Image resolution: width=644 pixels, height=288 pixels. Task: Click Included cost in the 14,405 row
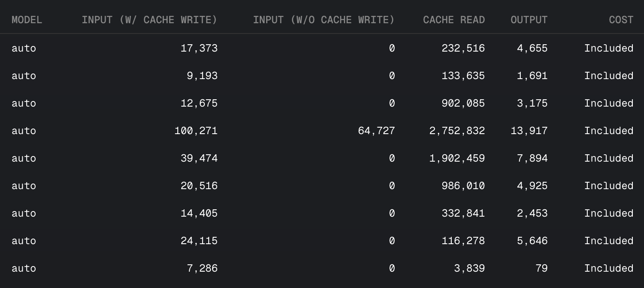tap(608, 213)
